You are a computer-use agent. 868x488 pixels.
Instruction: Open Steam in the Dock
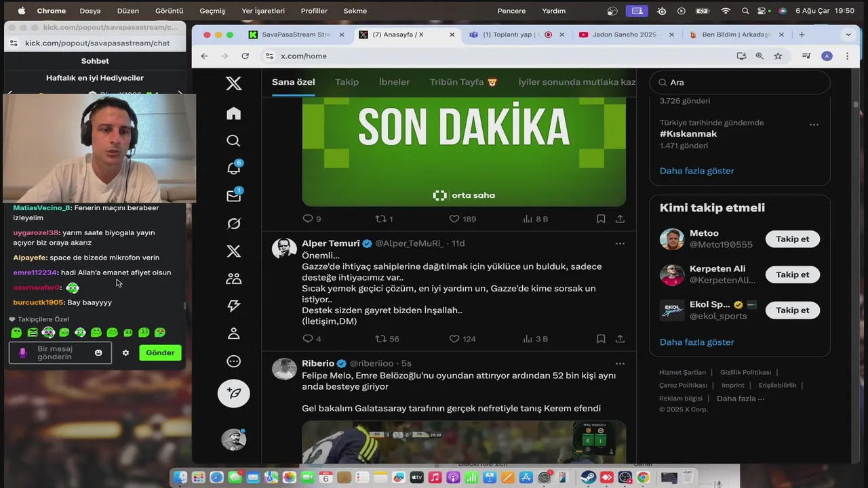tap(589, 477)
